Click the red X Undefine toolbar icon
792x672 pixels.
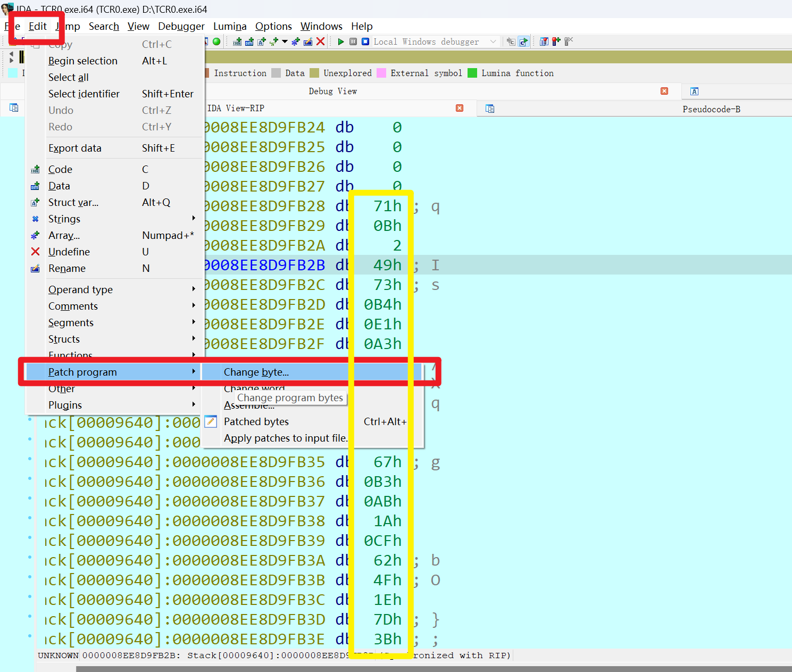pyautogui.click(x=320, y=42)
